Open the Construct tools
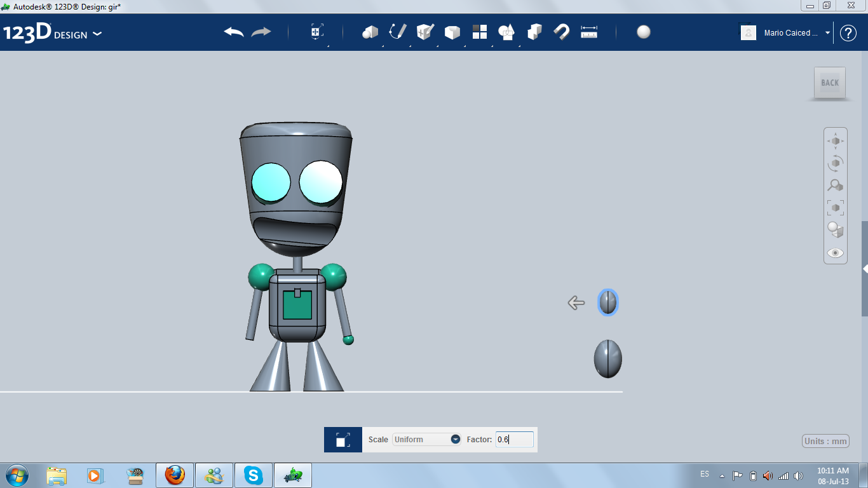Viewport: 868px width, 488px height. click(x=425, y=32)
